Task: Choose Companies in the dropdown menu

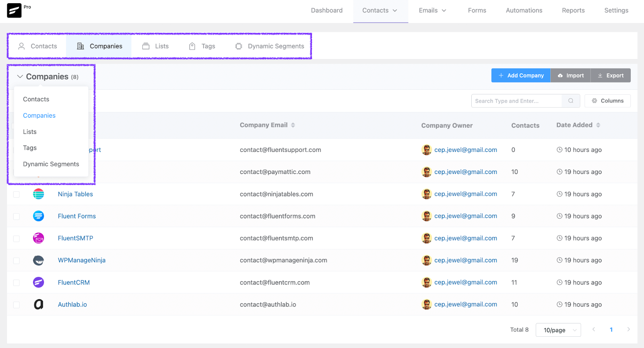Action: pos(39,116)
